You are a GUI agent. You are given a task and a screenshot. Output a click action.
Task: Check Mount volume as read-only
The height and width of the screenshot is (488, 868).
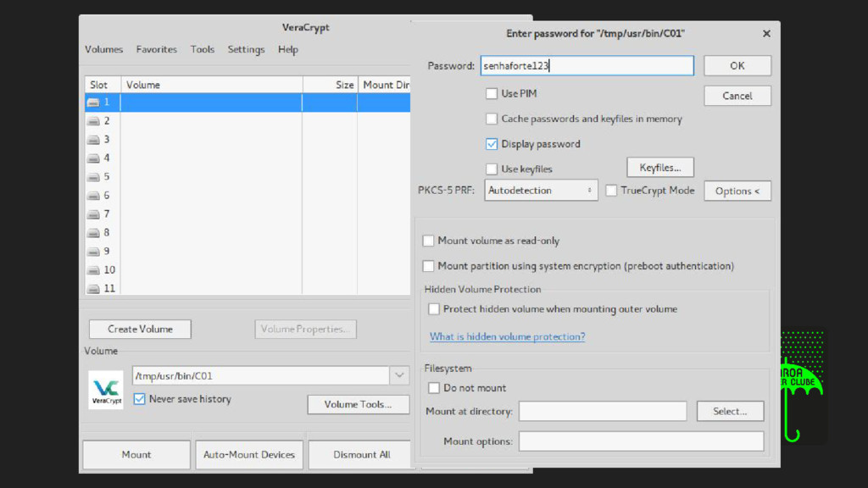pos(428,241)
